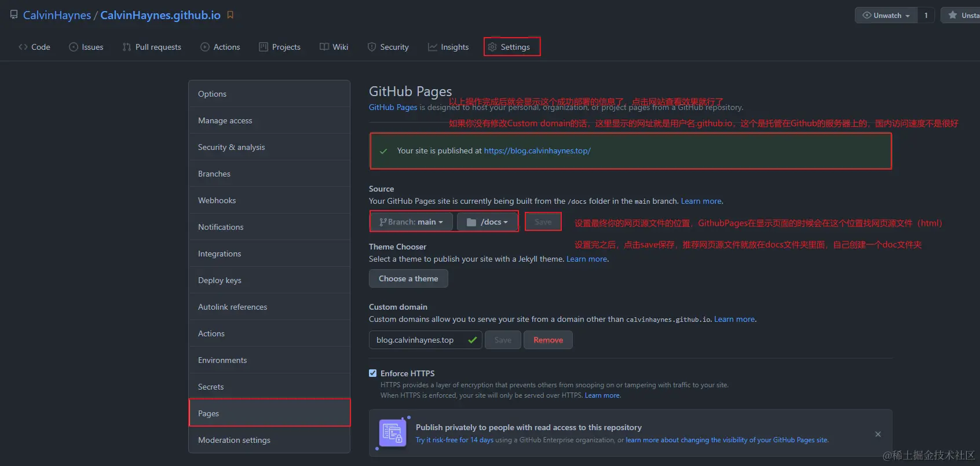
Task: Click the gear icon on Settings tab
Action: (x=492, y=47)
